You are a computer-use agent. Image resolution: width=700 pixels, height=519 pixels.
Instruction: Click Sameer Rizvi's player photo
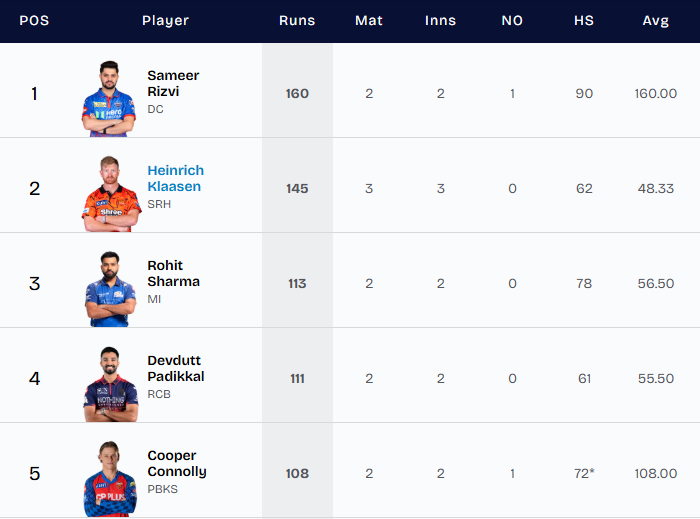(x=109, y=98)
